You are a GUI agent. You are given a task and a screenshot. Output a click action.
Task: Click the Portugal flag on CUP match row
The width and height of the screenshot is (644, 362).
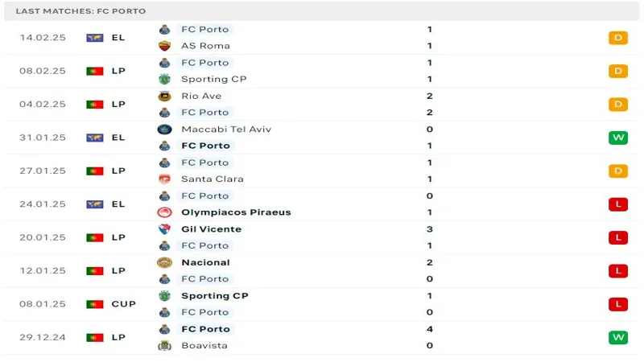pos(94,304)
